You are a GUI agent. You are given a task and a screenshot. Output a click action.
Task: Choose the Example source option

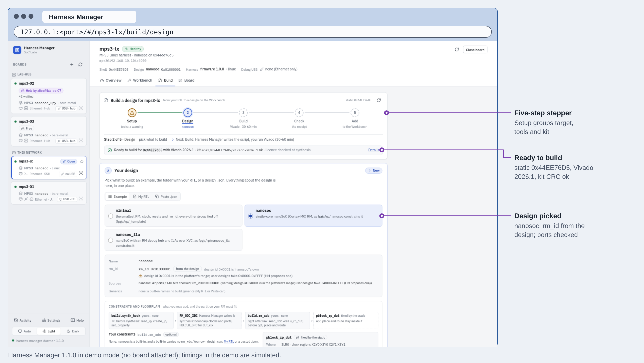tap(118, 197)
